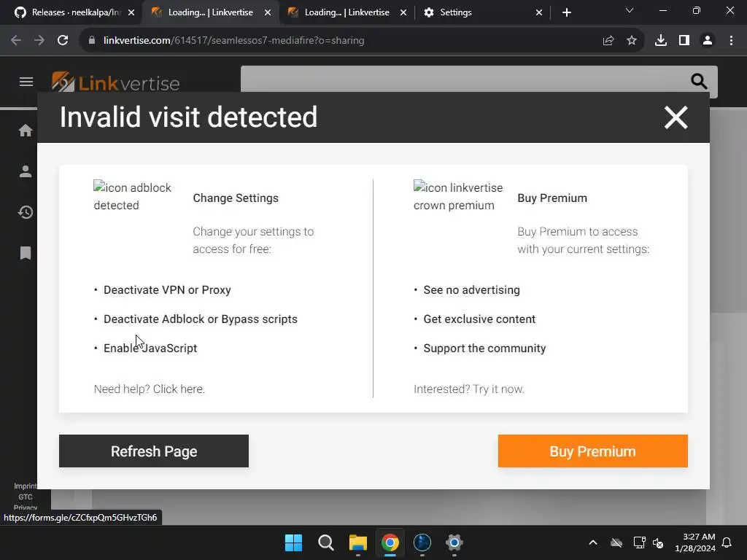
Task: Close the Invalid visit detected dialog
Action: 676,117
